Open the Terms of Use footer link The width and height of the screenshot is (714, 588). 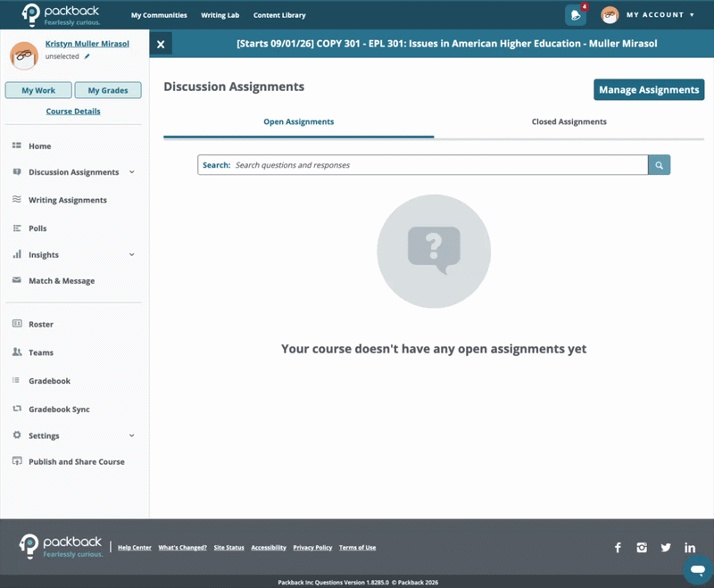(x=358, y=548)
